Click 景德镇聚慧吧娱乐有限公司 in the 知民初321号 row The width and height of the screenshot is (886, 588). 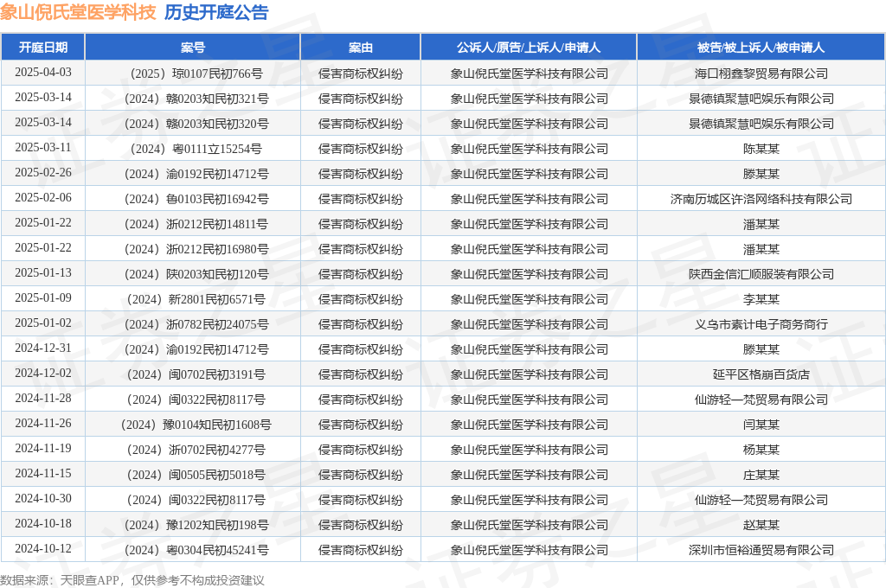(761, 99)
